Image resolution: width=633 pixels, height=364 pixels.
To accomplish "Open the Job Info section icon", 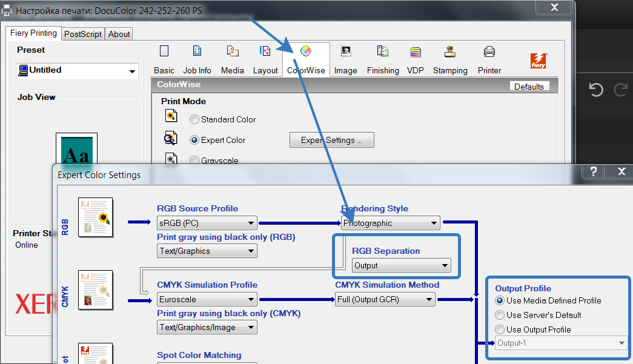I will point(197,51).
